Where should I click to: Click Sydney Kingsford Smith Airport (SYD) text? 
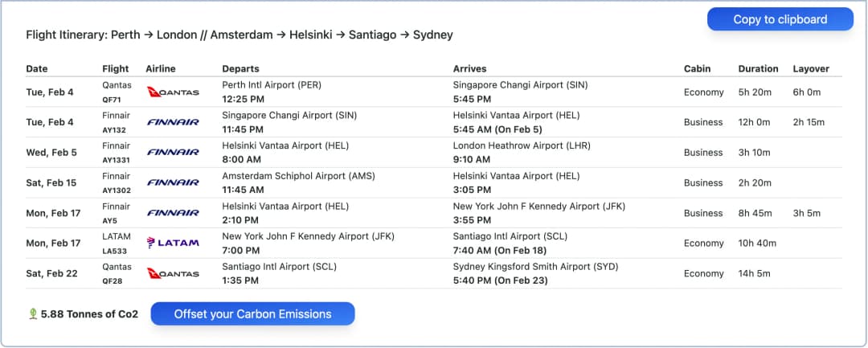[x=535, y=267]
